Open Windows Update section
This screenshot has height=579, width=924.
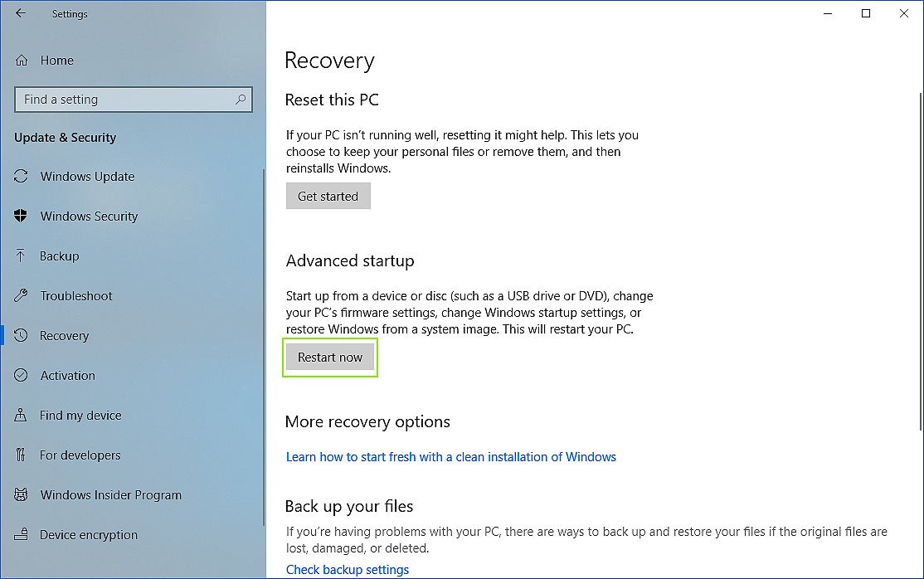pos(87,177)
